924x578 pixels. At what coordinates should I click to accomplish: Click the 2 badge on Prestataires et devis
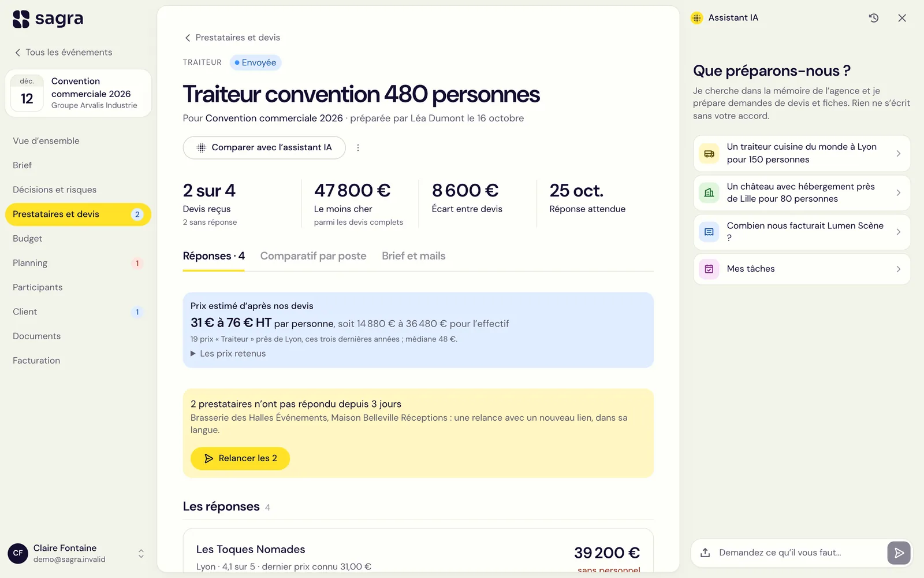pyautogui.click(x=137, y=214)
